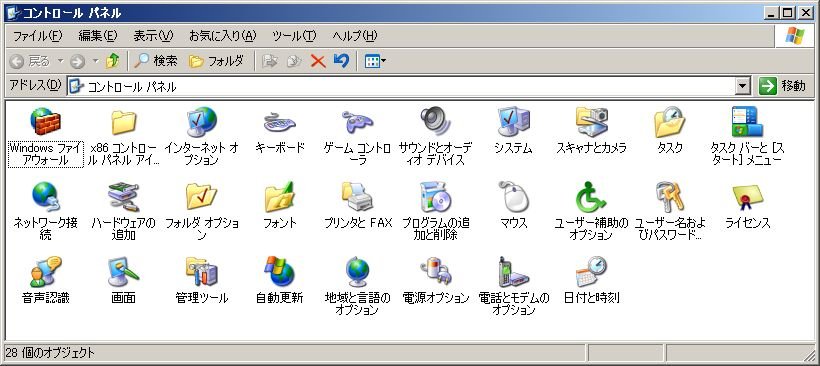Open フォルダ オプション icon
The height and width of the screenshot is (366, 820).
tap(201, 197)
